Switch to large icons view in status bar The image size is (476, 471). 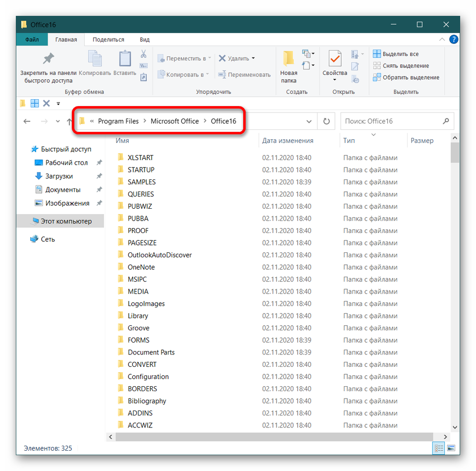pos(451,448)
